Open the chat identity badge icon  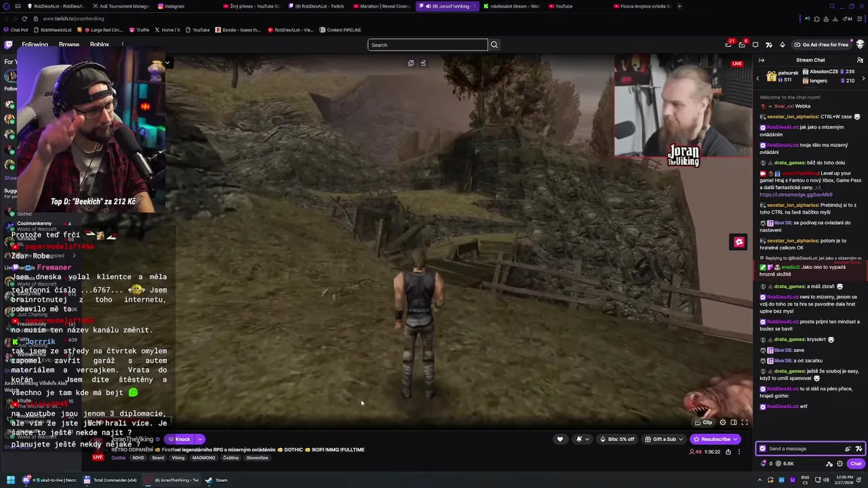(762, 449)
